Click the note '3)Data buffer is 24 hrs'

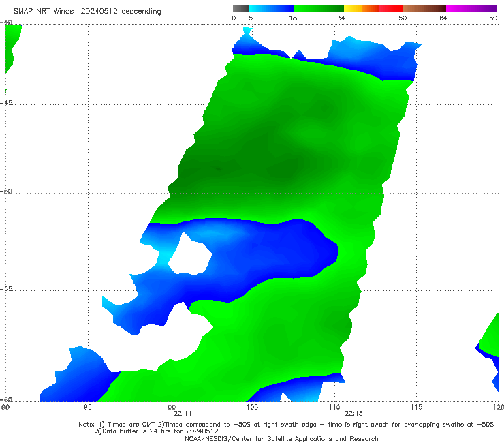[157, 431]
